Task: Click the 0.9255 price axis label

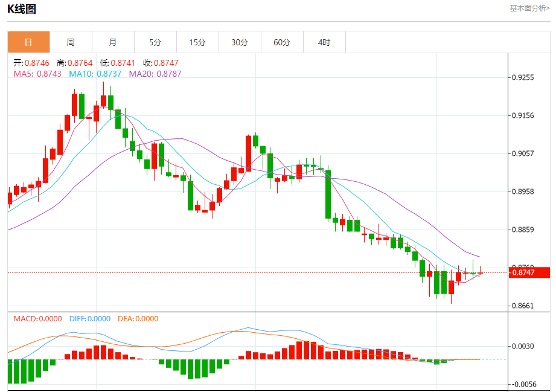Action: click(523, 78)
